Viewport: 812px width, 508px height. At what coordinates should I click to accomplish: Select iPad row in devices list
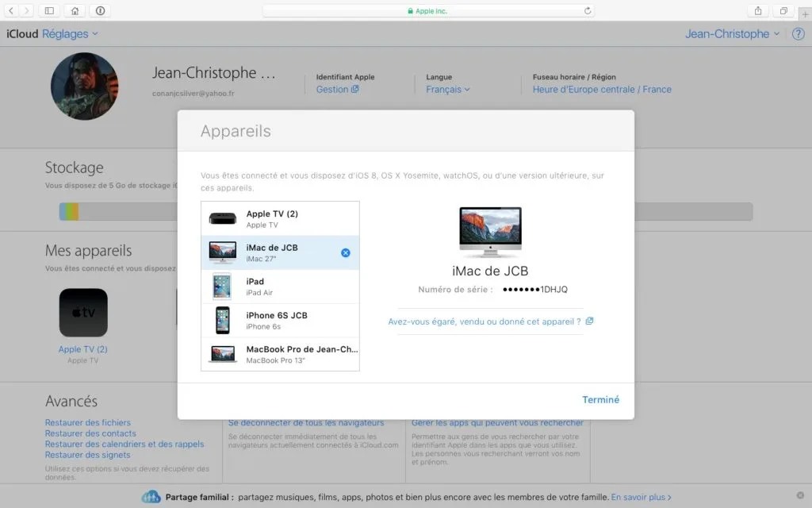point(280,287)
